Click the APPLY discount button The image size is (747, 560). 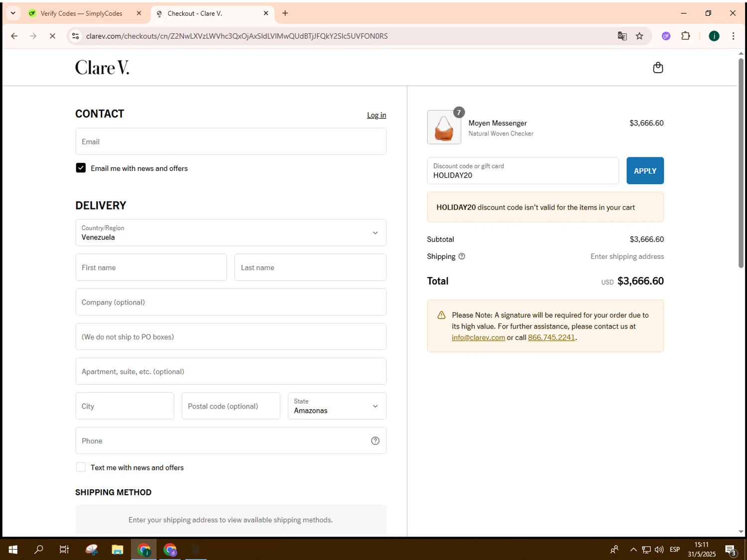(645, 171)
